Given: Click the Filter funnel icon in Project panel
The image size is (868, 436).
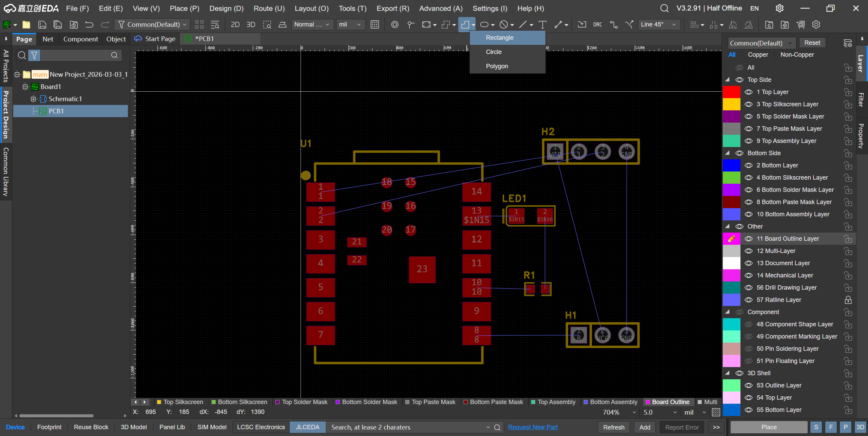Looking at the screenshot, I should click(x=34, y=55).
